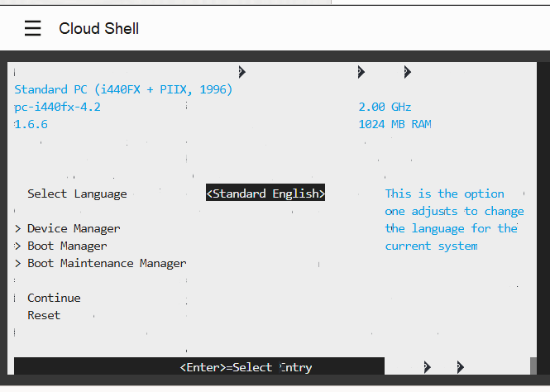The image size is (550, 392).
Task: Open the Cloud Shell hamburger menu
Action: 32,28
